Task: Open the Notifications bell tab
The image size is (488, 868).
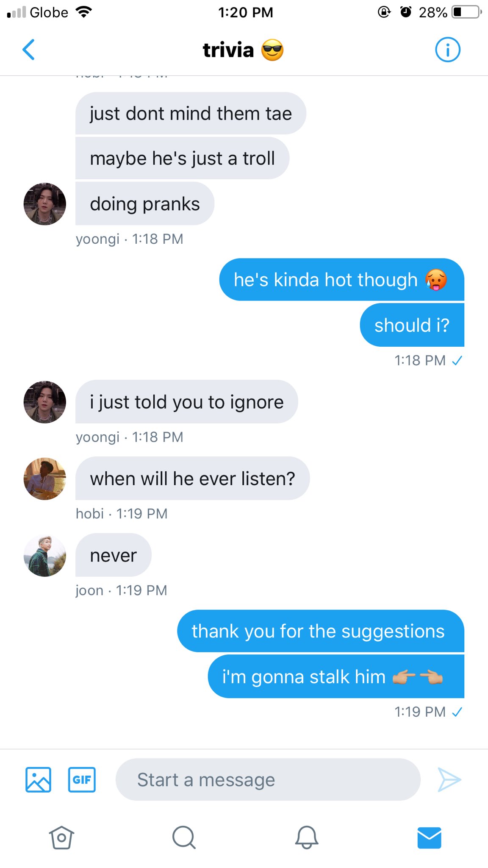Action: pyautogui.click(x=306, y=837)
